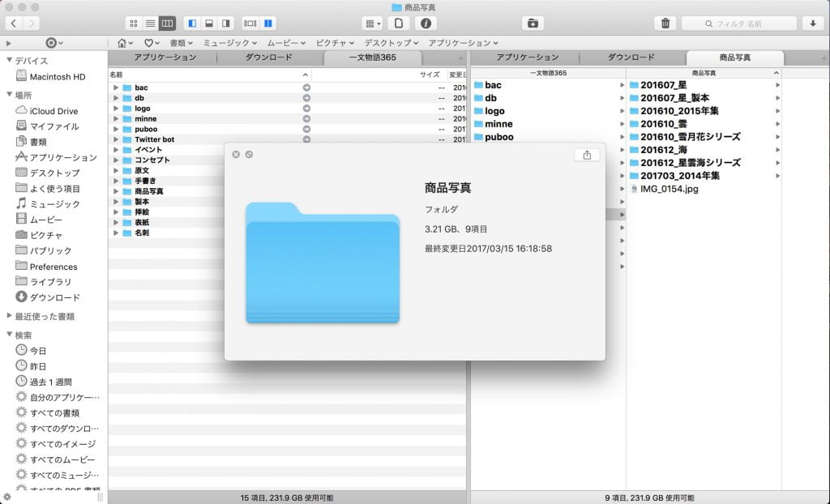Image resolution: width=830 pixels, height=504 pixels.
Task: Switch to right pane アプリケーション tab
Action: pos(527,58)
